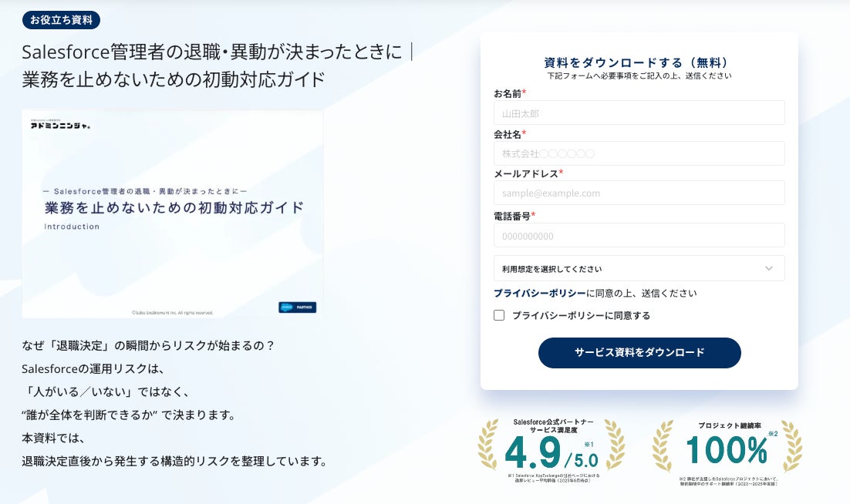Click the 100% プロジェクト継続率 badge
Screen dimensions: 850x504
[727, 452]
